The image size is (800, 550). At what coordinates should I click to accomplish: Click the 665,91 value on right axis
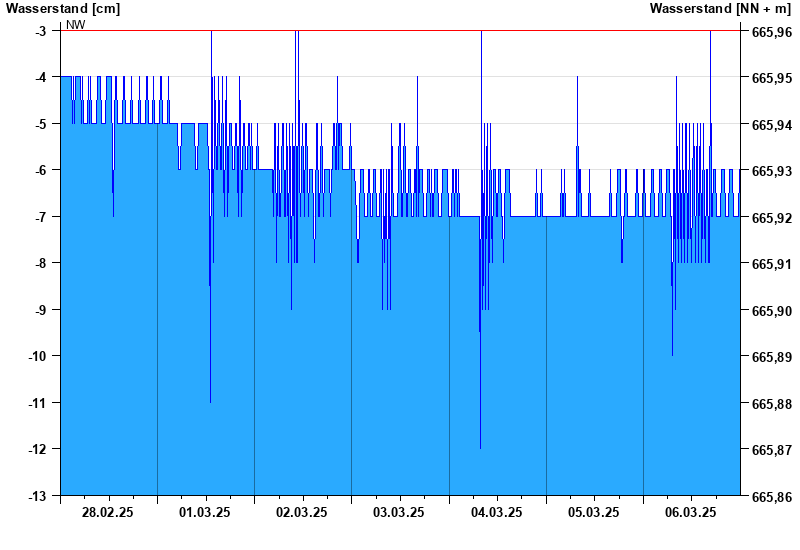click(x=772, y=264)
